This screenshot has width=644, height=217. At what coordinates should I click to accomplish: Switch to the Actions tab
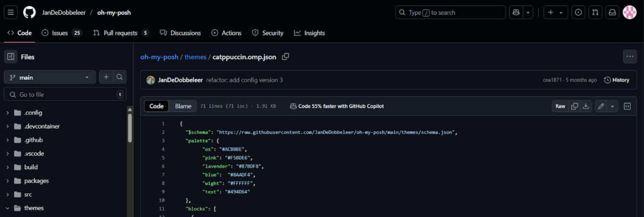pyautogui.click(x=226, y=33)
